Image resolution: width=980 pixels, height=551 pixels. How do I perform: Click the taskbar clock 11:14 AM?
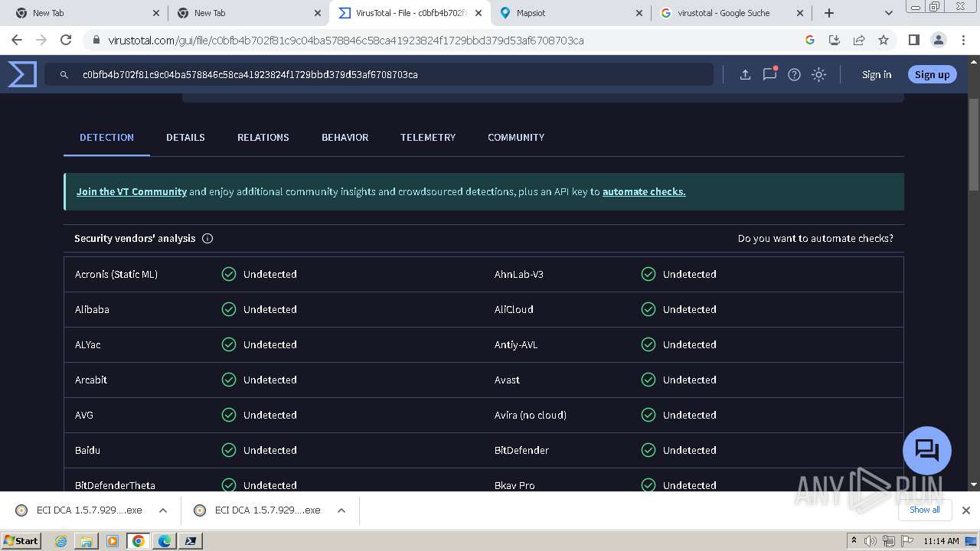(x=941, y=541)
